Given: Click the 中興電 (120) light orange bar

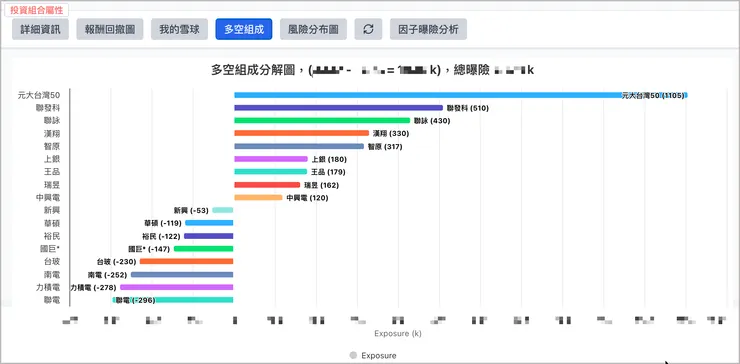Looking at the screenshot, I should click(258, 197).
